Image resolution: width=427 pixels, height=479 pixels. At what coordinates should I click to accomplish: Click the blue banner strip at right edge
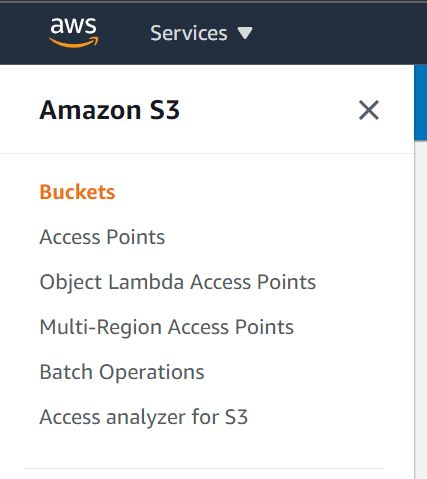click(x=421, y=103)
